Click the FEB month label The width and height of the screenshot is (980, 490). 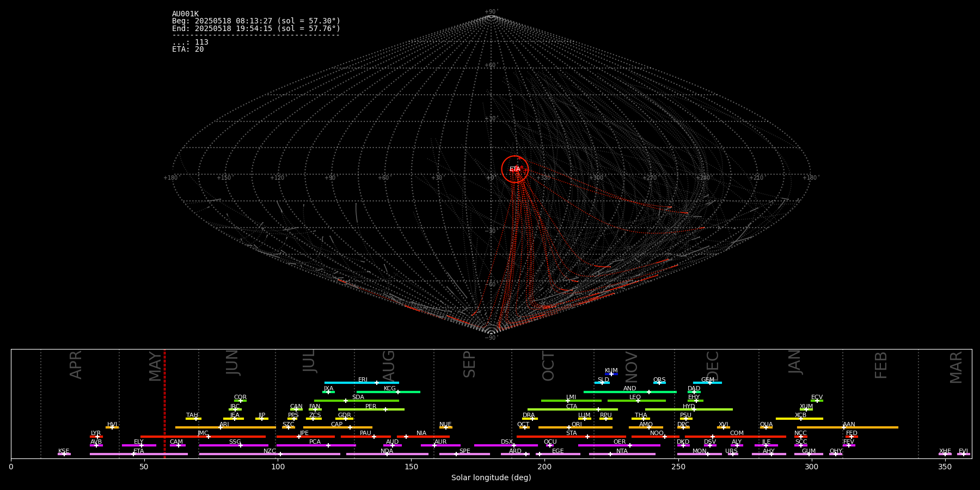(881, 365)
